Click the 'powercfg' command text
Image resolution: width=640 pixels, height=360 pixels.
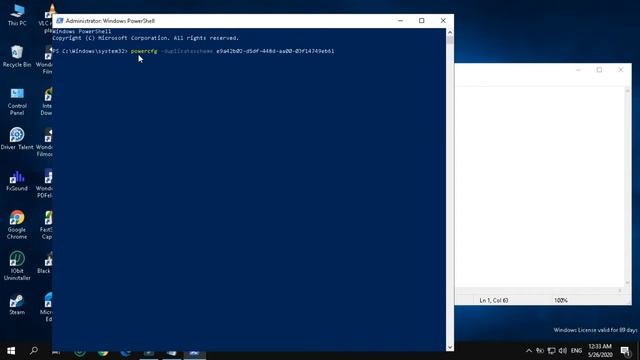(144, 51)
